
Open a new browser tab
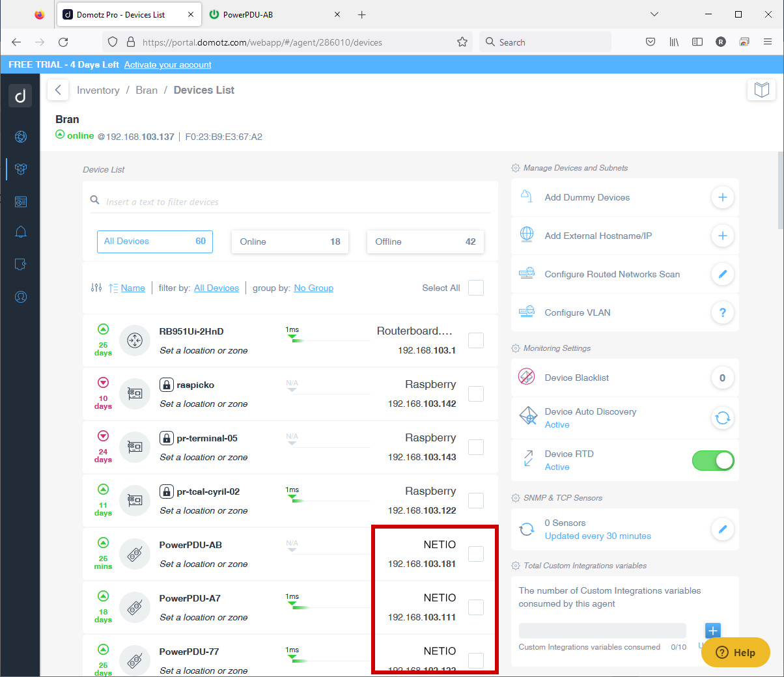click(362, 14)
